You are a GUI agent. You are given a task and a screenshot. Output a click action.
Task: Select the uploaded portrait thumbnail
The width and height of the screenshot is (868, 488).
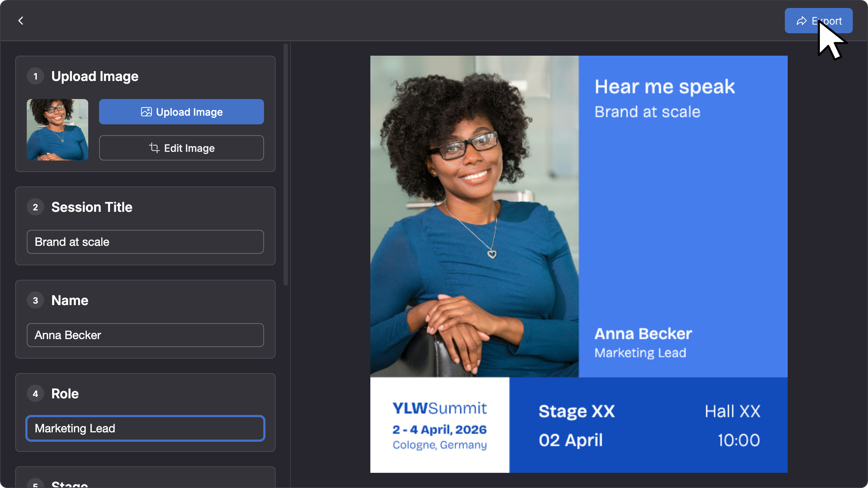58,130
